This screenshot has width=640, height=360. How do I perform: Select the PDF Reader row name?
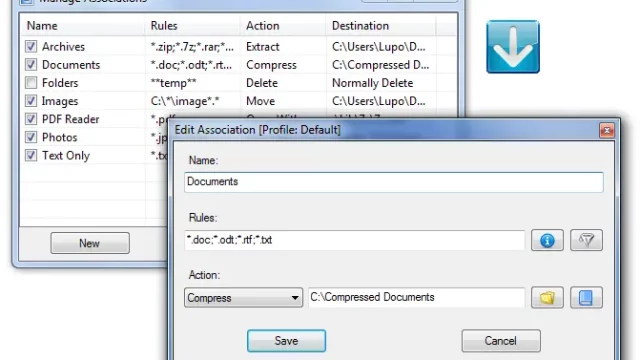point(71,119)
